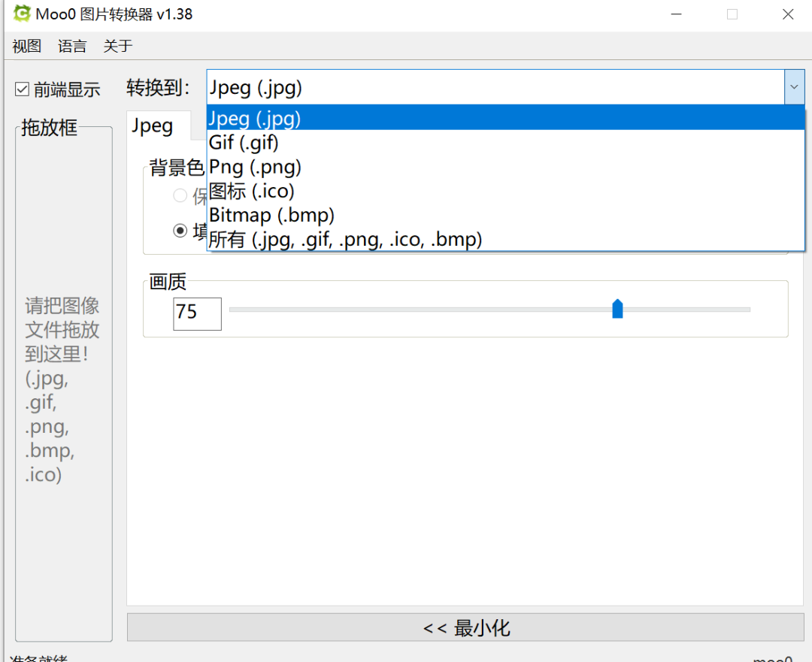Choose 图标 (.ico) option

click(x=505, y=191)
